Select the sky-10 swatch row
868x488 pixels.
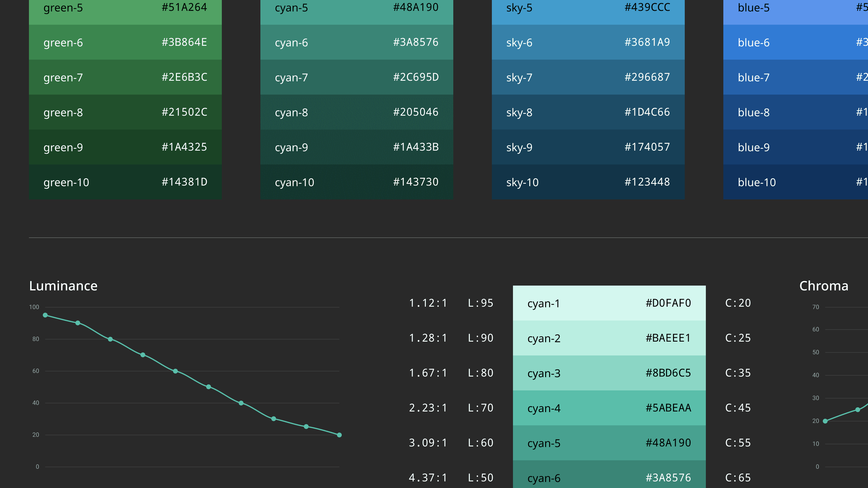(588, 182)
